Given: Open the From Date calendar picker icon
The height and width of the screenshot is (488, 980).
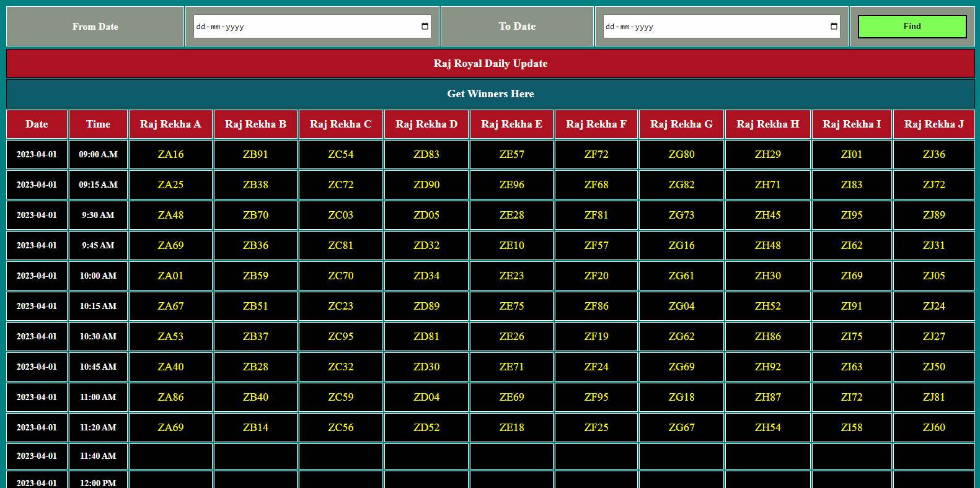Looking at the screenshot, I should pos(425,27).
